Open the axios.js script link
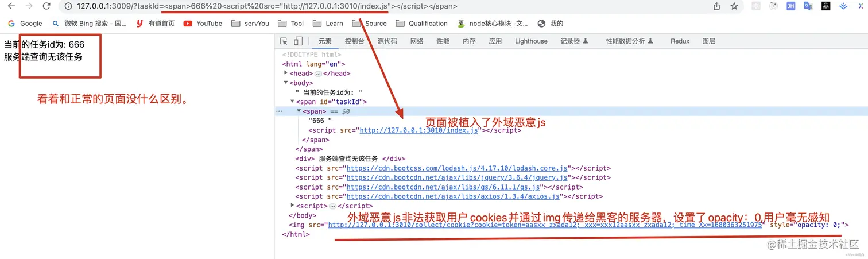This screenshot has height=259, width=868. (x=453, y=196)
